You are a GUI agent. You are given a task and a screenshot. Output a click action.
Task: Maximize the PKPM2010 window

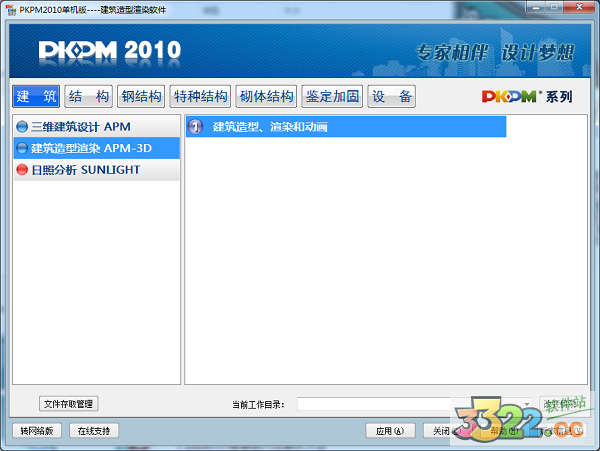[553, 7]
